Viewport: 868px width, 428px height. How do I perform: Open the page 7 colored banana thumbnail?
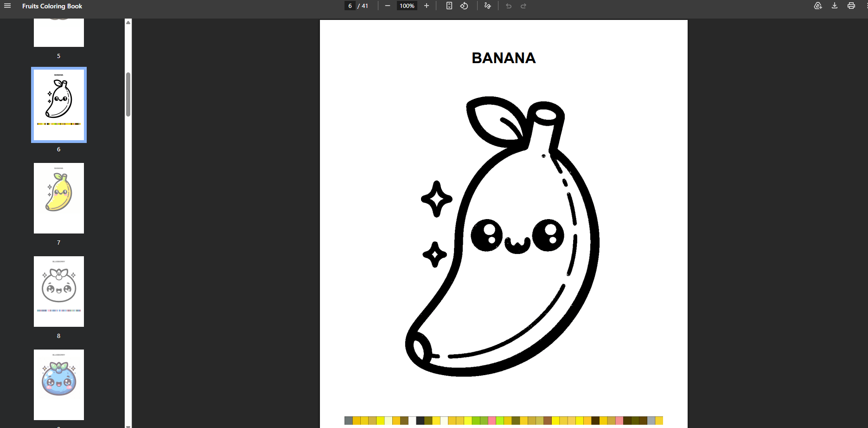click(x=59, y=198)
